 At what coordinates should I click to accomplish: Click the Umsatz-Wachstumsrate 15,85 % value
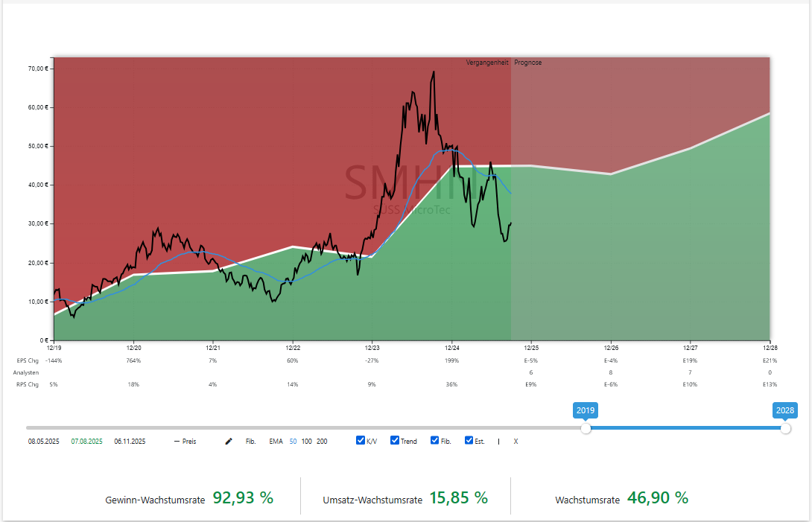458,498
